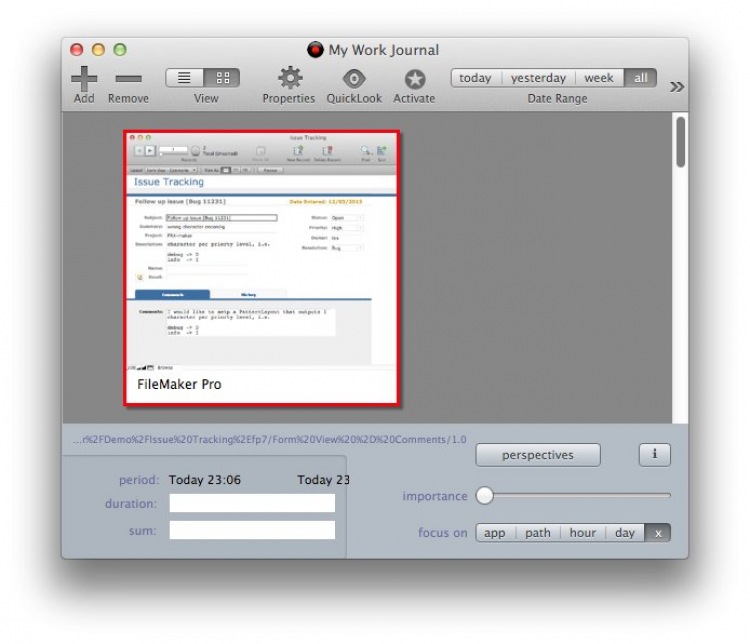Image resolution: width=750 pixels, height=644 pixels.
Task: Open Properties gear icon
Action: (290, 78)
